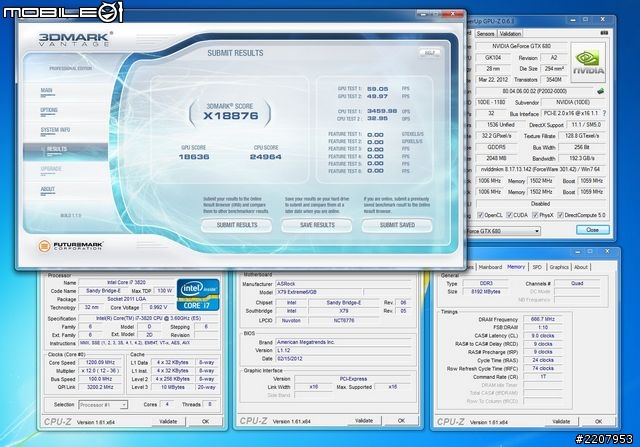Screen dimensions: 640x447
Task: Switch to the Graphics tab in CPU-Z
Action: click(559, 267)
